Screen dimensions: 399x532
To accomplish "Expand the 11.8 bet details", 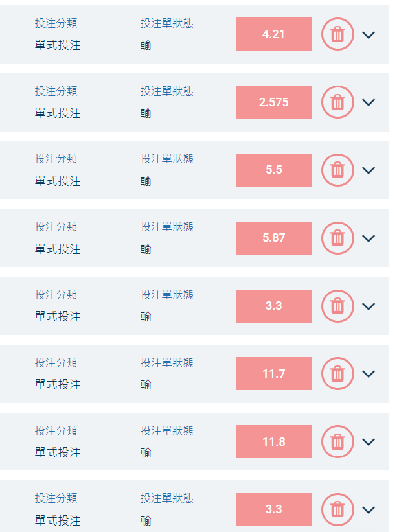I will pyautogui.click(x=369, y=441).
